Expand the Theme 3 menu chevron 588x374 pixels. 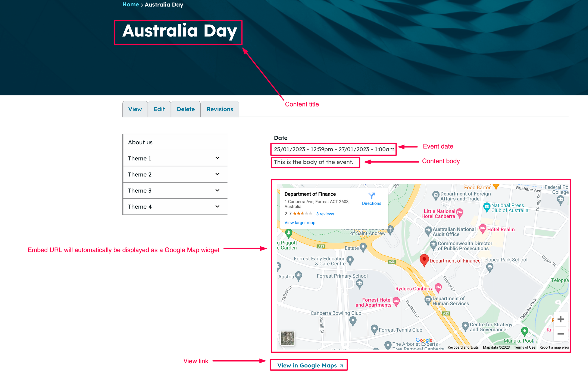click(217, 190)
